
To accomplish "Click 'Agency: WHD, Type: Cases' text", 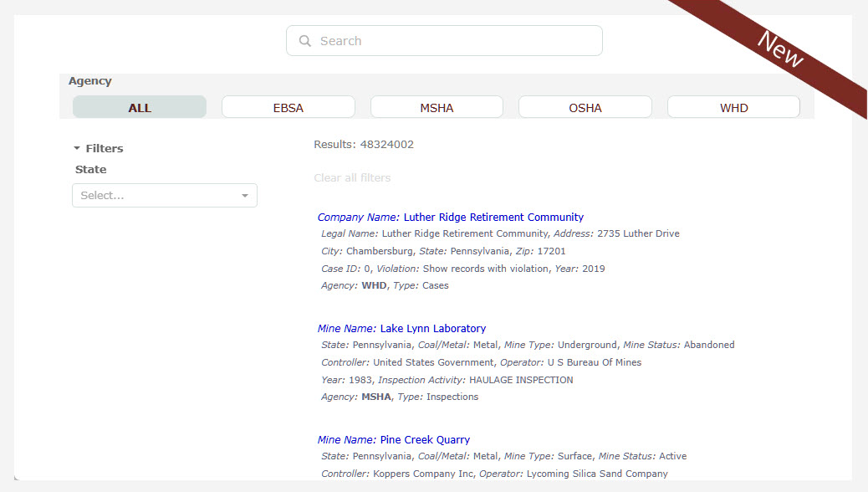I will [x=385, y=286].
